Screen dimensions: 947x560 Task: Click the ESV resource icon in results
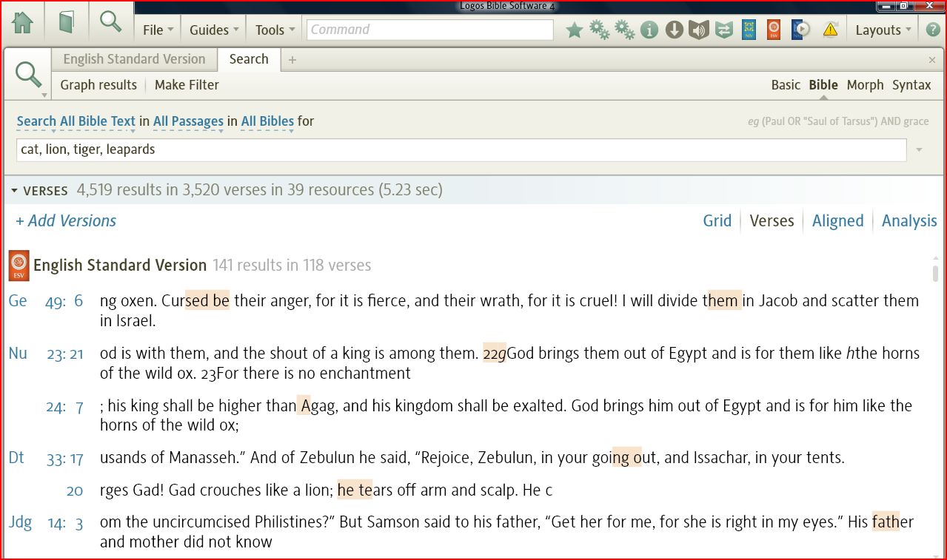point(19,266)
